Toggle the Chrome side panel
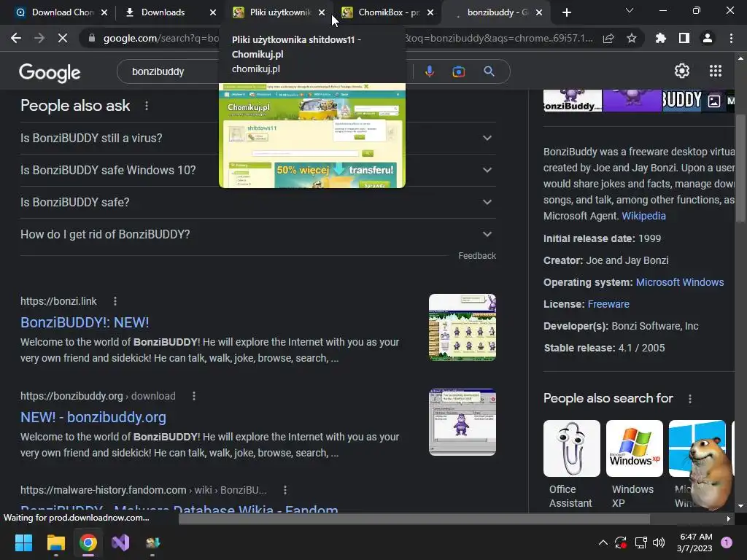747x560 pixels. [x=684, y=38]
